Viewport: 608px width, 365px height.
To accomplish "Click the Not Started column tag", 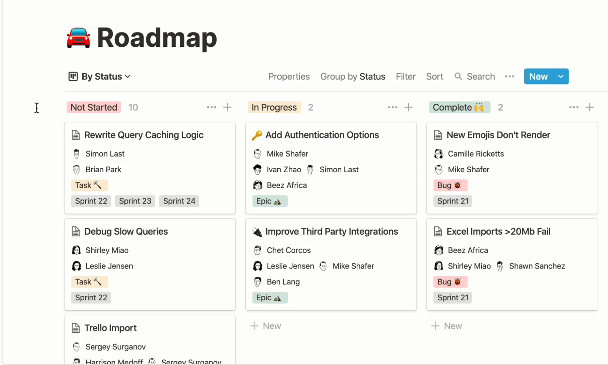I will (94, 107).
